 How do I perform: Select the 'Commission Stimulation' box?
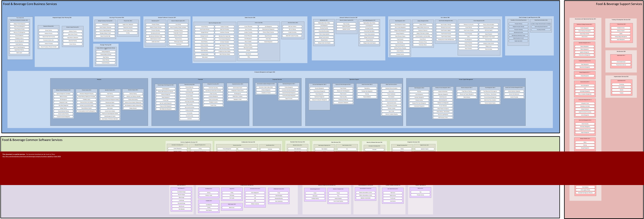tap(225, 42)
